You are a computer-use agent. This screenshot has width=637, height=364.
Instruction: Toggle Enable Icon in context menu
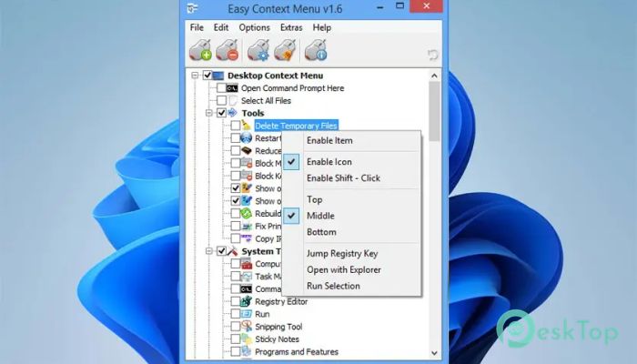(351, 162)
